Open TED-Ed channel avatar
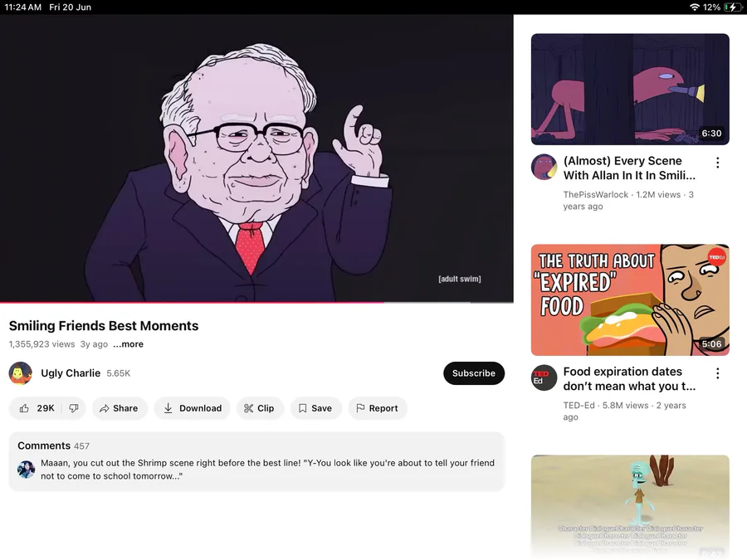This screenshot has width=747, height=560. click(544, 377)
